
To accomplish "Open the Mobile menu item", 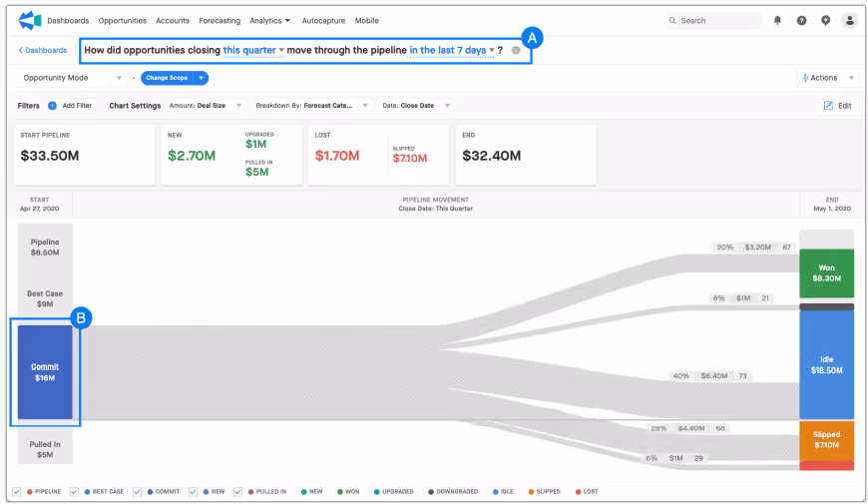I will [366, 21].
